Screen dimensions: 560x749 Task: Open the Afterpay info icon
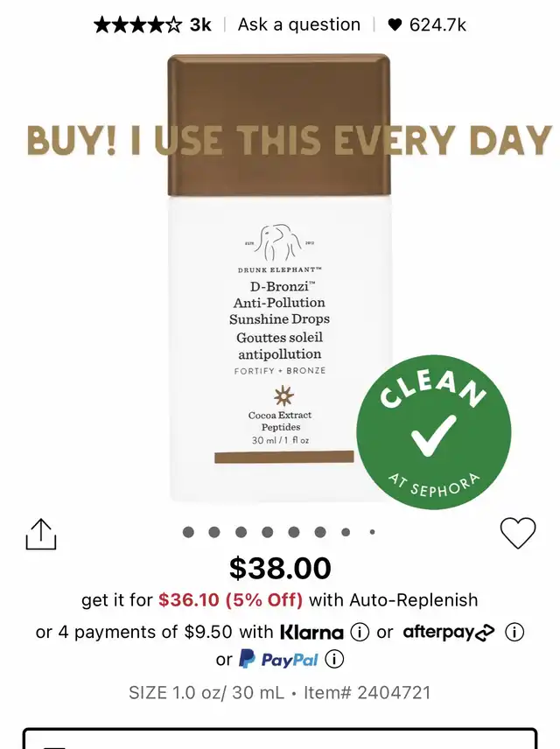[x=514, y=633]
